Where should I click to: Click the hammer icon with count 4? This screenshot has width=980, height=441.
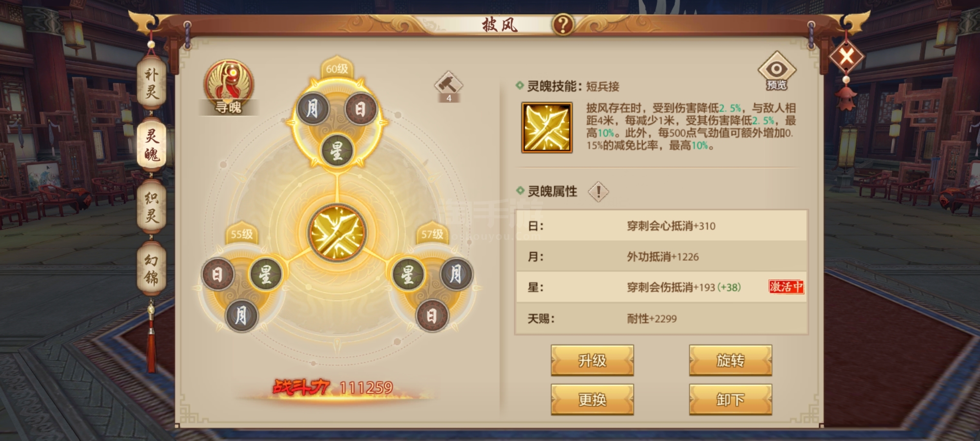tap(448, 87)
